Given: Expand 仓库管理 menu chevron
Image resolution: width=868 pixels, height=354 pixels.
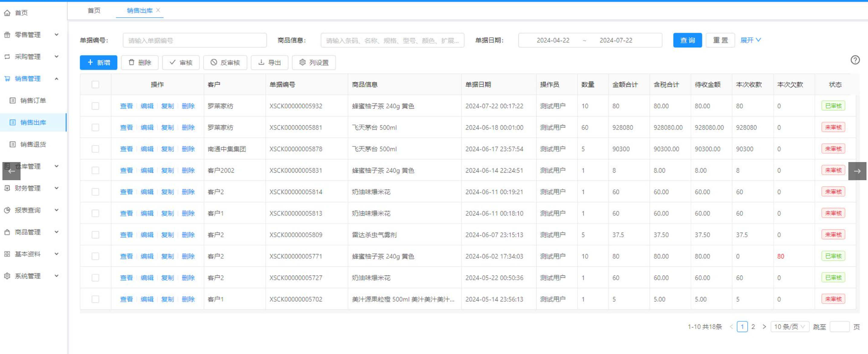Looking at the screenshot, I should tap(56, 166).
